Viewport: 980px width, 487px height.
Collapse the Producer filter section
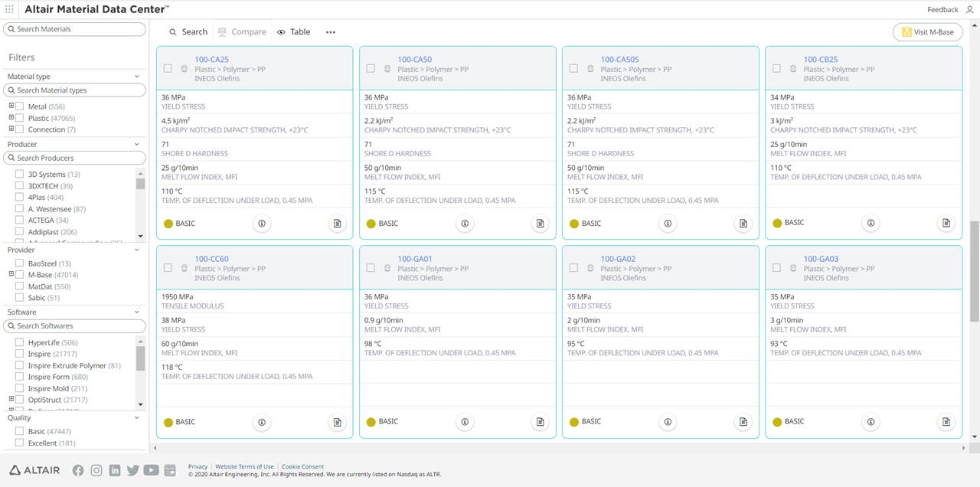tap(137, 144)
